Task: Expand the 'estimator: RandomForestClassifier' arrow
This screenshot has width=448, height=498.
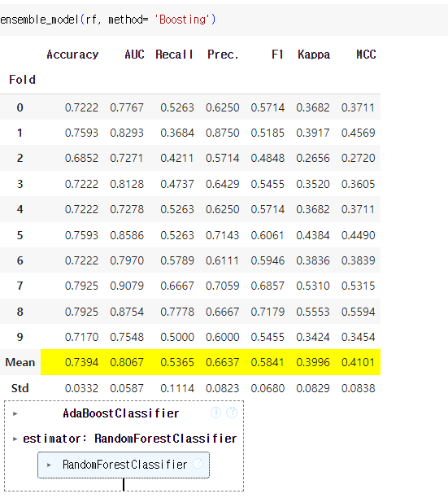Action: 15,439
